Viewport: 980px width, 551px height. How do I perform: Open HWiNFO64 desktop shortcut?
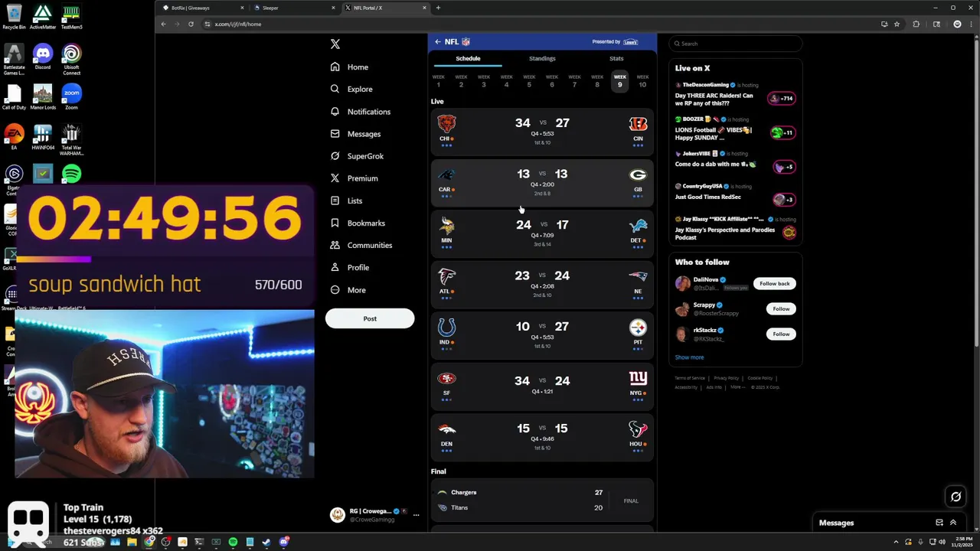tap(43, 137)
